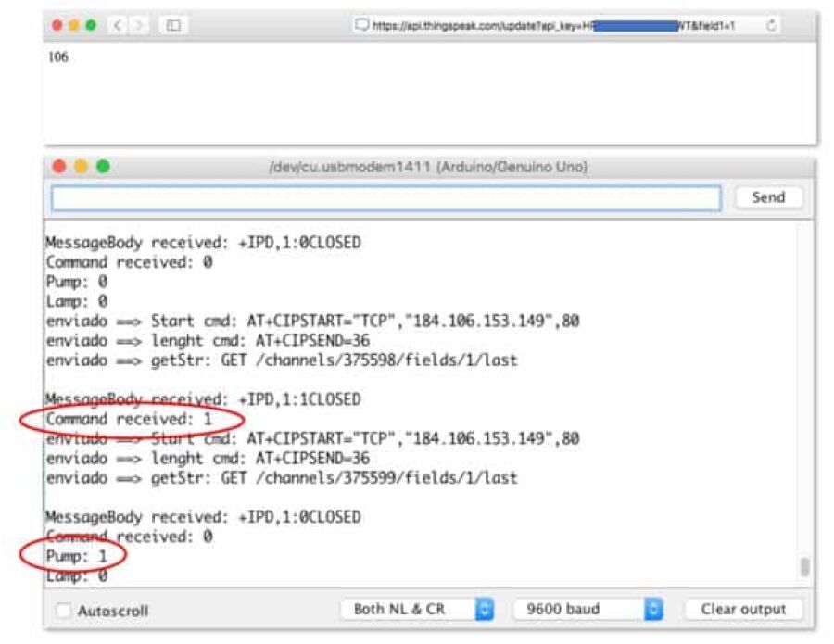Click the api.thingspeak.com URL address bar

point(556,26)
